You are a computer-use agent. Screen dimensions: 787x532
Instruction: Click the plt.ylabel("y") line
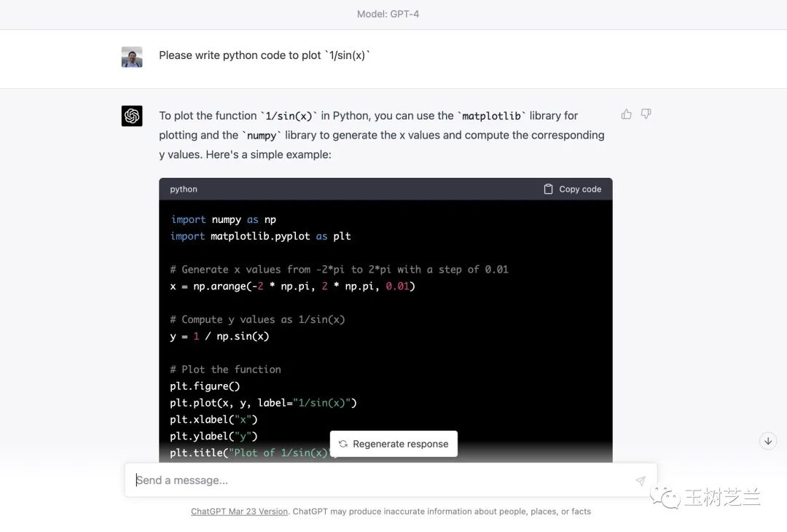214,436
